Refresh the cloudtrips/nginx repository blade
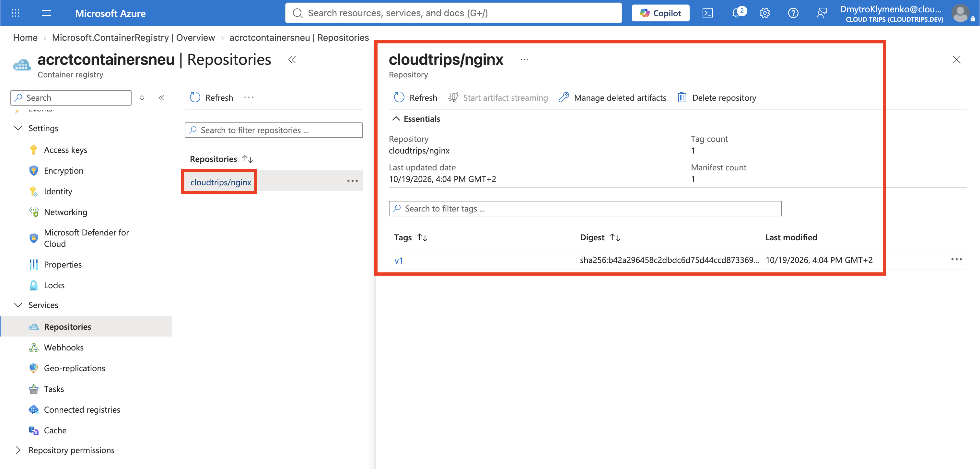The image size is (980, 469). (415, 98)
